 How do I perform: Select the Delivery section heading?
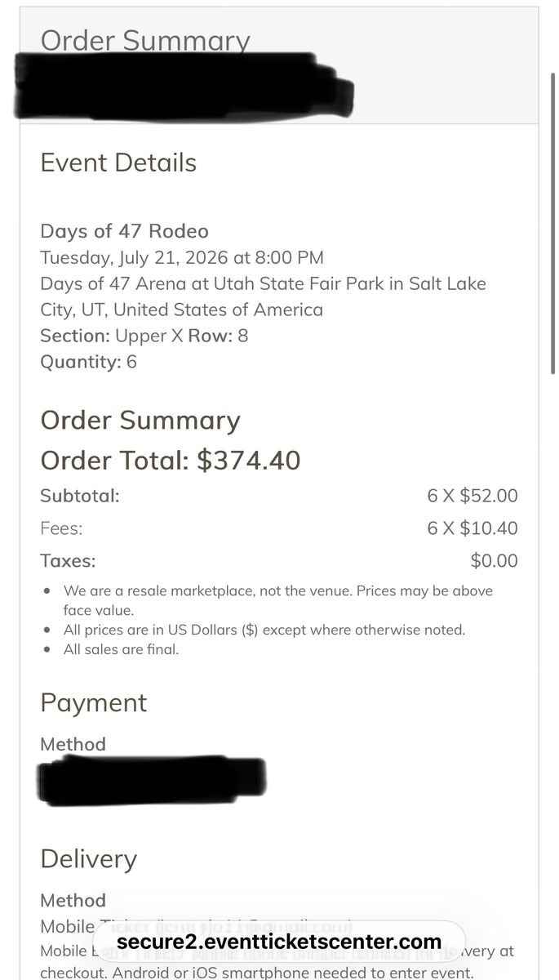pyautogui.click(x=89, y=859)
